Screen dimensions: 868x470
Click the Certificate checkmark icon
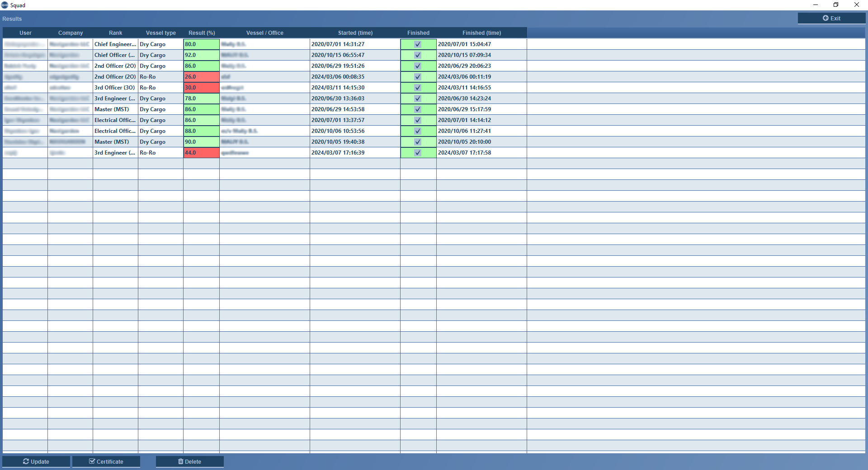92,461
